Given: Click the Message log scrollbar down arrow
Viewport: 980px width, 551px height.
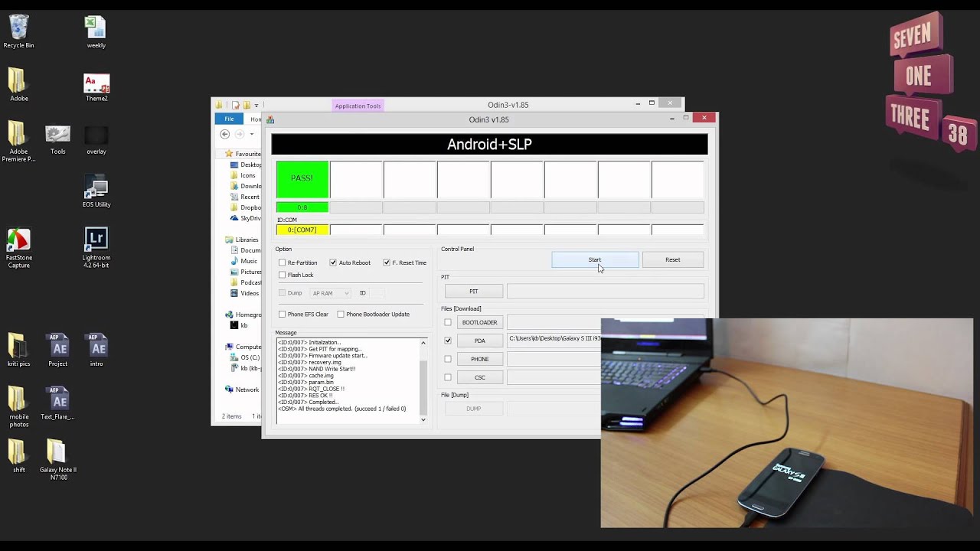Looking at the screenshot, I should pos(423,419).
